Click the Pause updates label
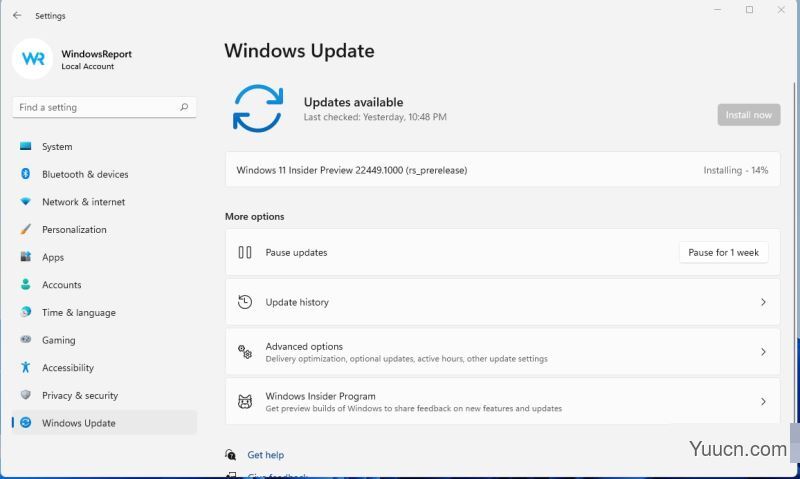This screenshot has height=479, width=800. coord(296,252)
